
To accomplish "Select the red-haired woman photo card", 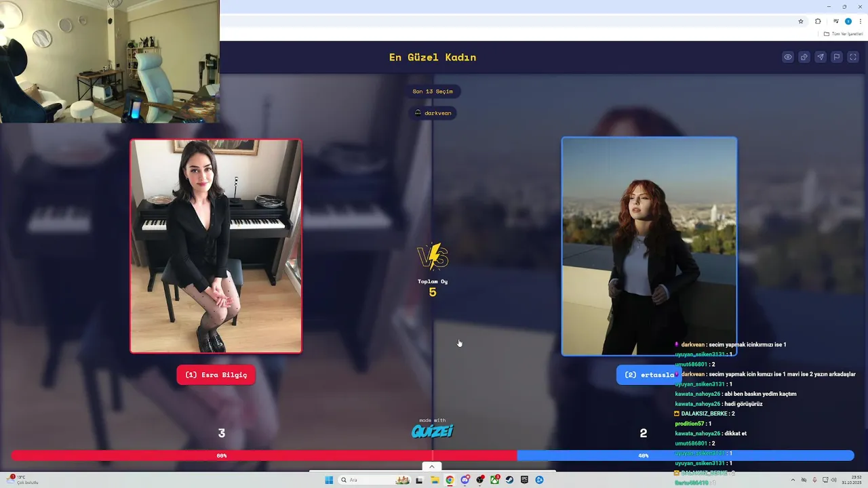I will [x=649, y=246].
